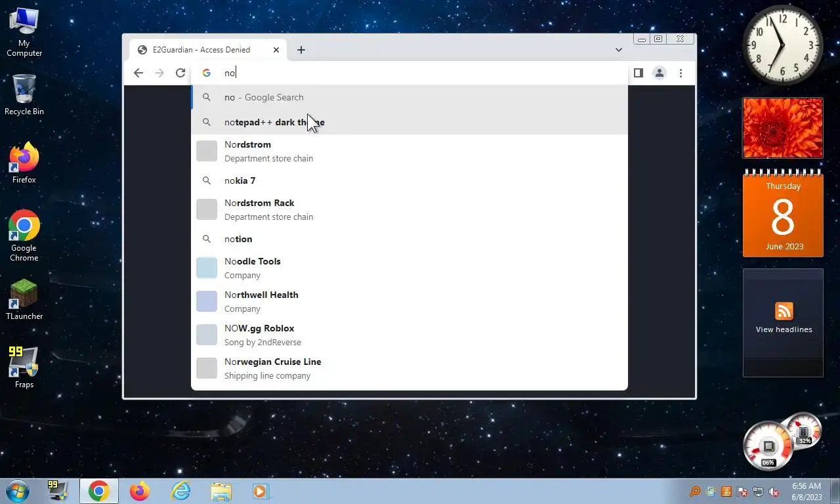Click the red flower slideshow gadget
Image resolution: width=840 pixels, height=504 pixels.
782,128
